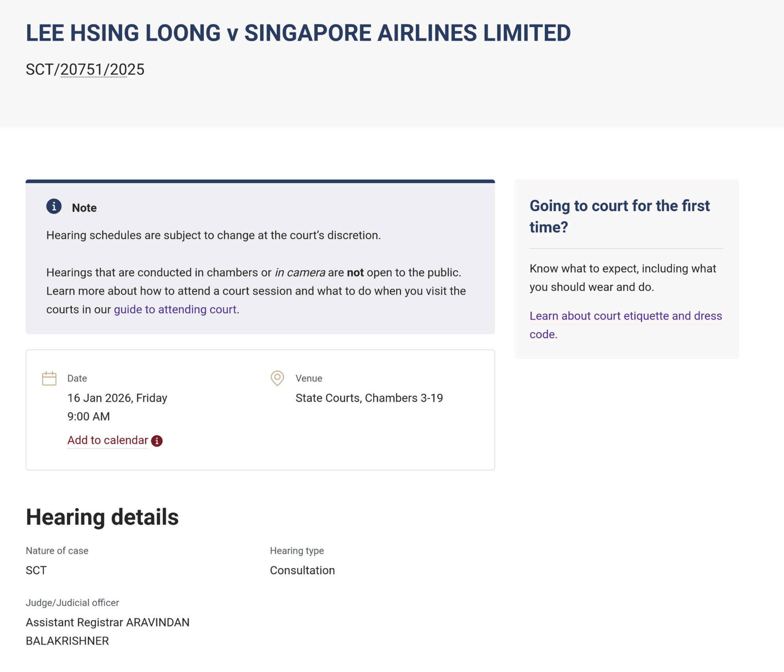This screenshot has width=784, height=672.
Task: Click the Assistant Registrar's name
Action: coord(107,631)
